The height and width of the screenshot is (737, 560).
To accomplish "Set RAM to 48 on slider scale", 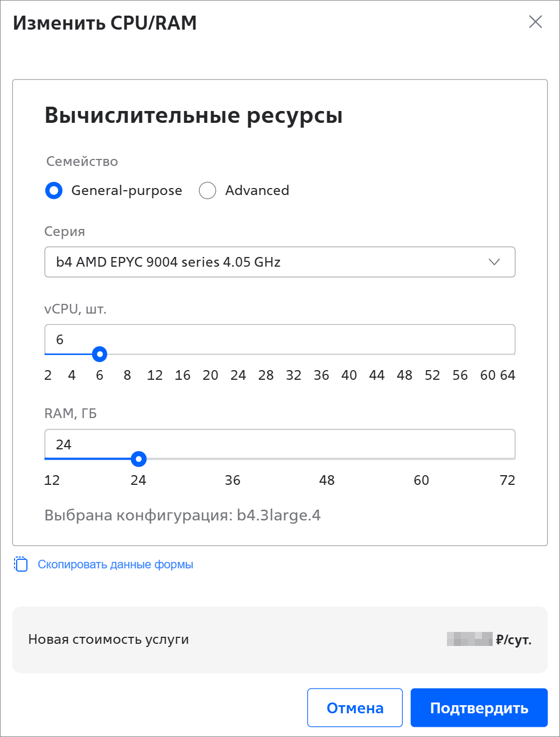I will (327, 480).
